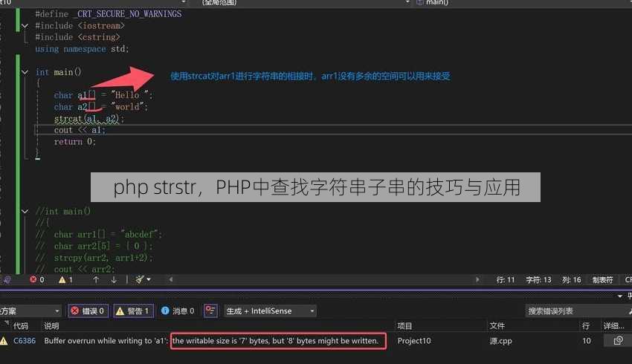This screenshot has width=632, height=364.
Task: Toggle the 消息 0 messages filter button
Action: pyautogui.click(x=178, y=311)
